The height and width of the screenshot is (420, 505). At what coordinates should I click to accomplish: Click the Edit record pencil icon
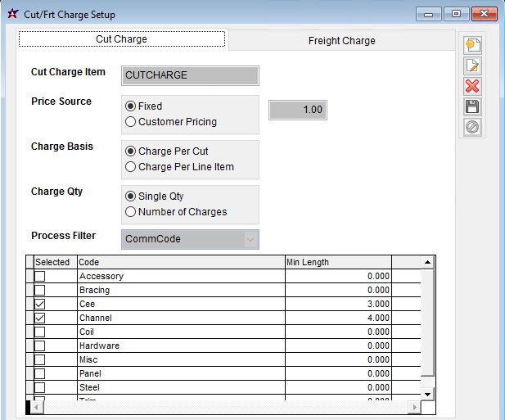pos(472,65)
